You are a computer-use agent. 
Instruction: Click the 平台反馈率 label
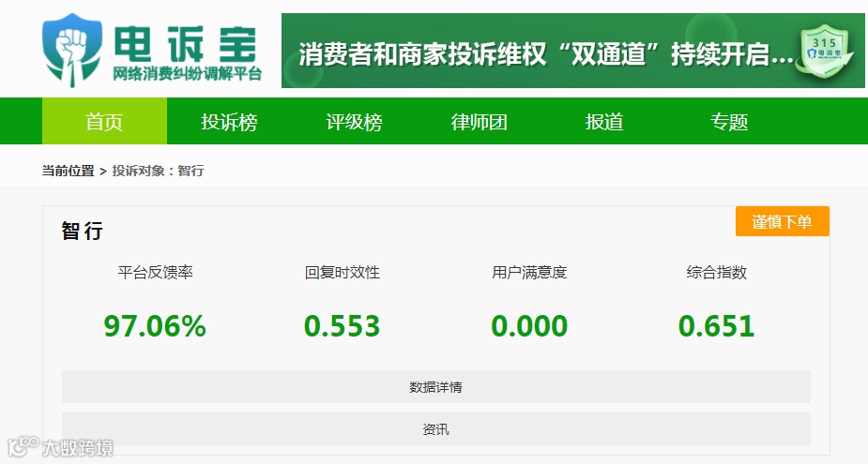click(x=155, y=272)
